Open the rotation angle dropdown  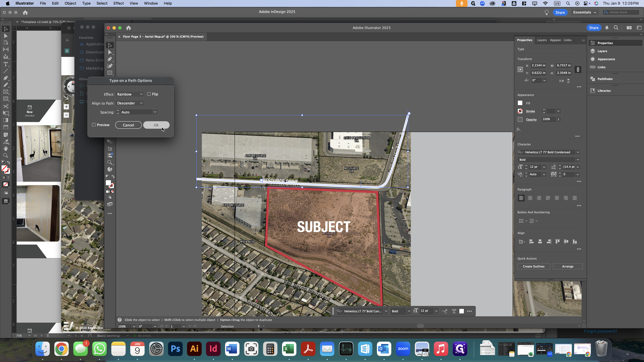544,80
